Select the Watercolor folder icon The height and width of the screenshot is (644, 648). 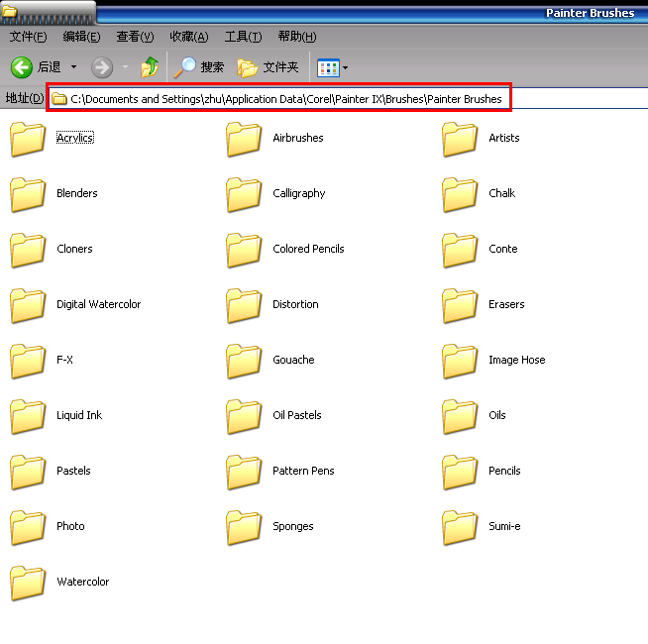click(x=28, y=583)
